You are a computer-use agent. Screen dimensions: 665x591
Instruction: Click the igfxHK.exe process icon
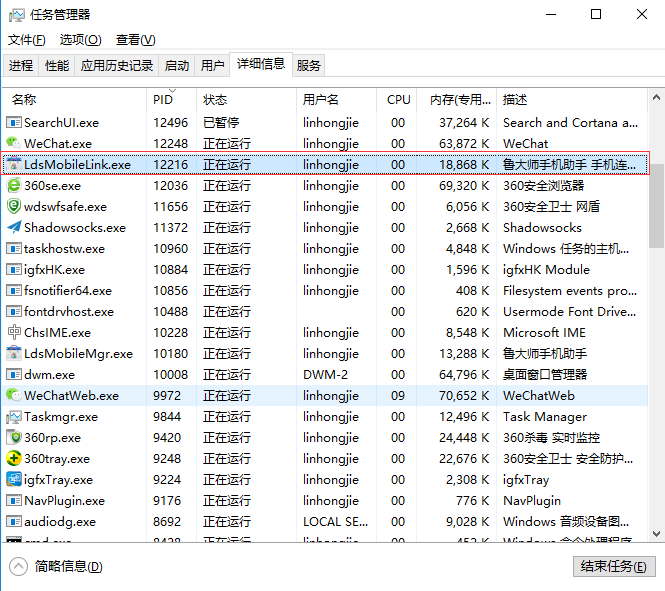click(x=14, y=270)
